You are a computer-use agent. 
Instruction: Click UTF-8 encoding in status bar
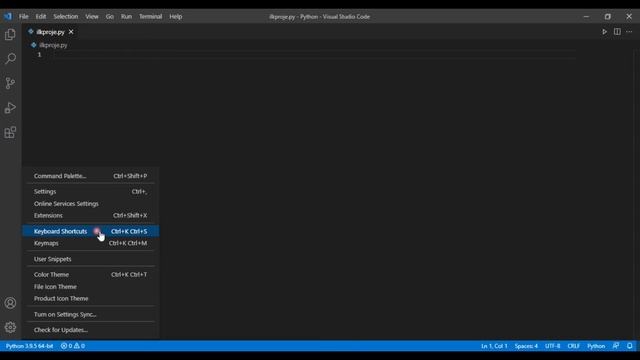[553, 346]
